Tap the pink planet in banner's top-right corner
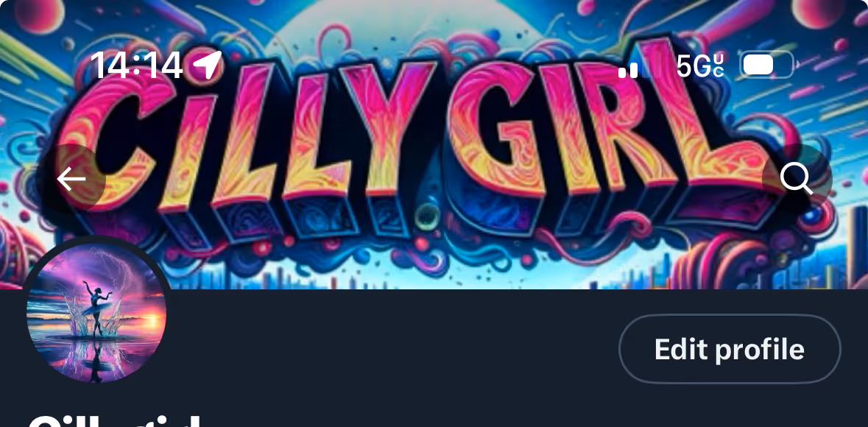The image size is (868, 427). 817,13
